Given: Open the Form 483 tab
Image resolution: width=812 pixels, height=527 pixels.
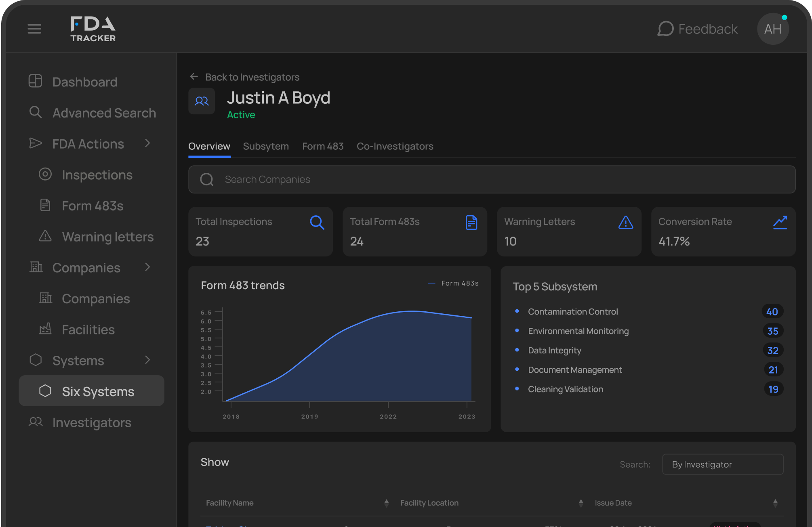Looking at the screenshot, I should 323,146.
